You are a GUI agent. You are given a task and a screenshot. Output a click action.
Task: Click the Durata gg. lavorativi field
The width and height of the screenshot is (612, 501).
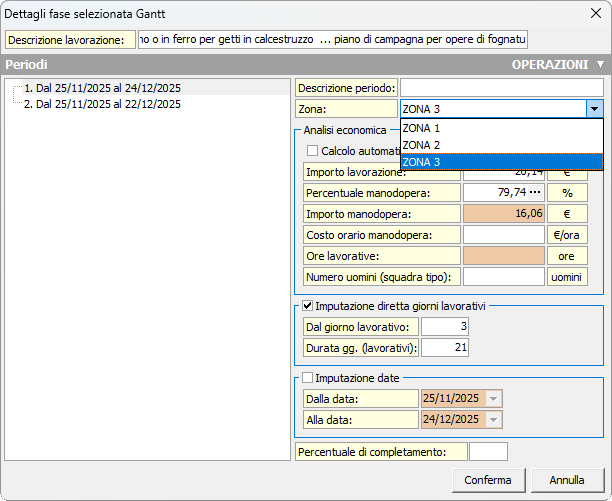[x=445, y=347]
